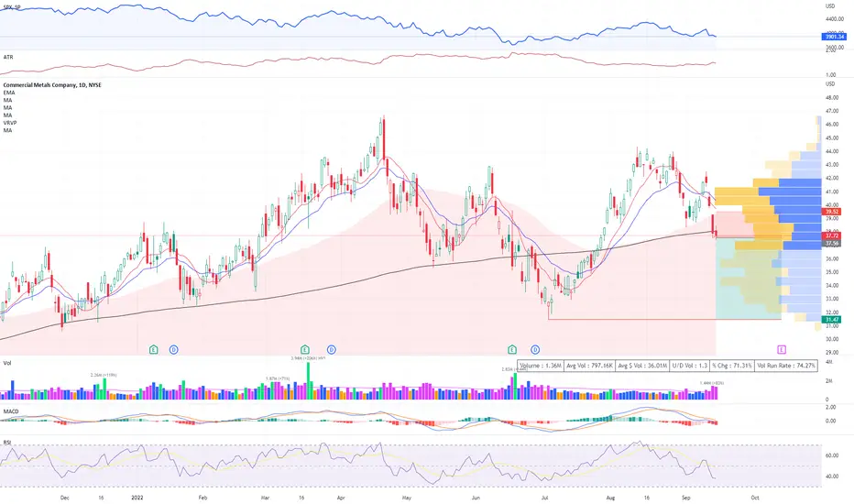854x504 pixels.
Task: Click the 48.00 tick on the price scale
Action: [x=832, y=98]
